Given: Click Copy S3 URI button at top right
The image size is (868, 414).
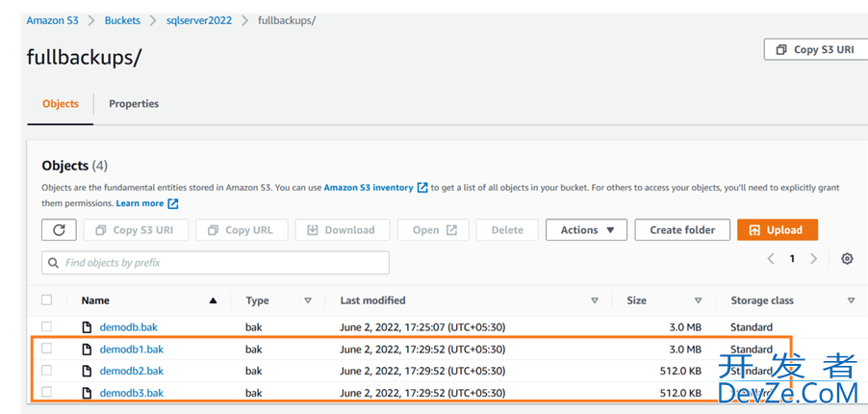Looking at the screenshot, I should pos(816,49).
